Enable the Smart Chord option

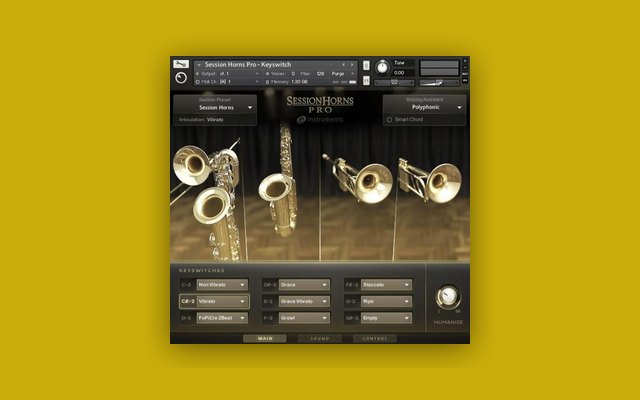[x=389, y=120]
